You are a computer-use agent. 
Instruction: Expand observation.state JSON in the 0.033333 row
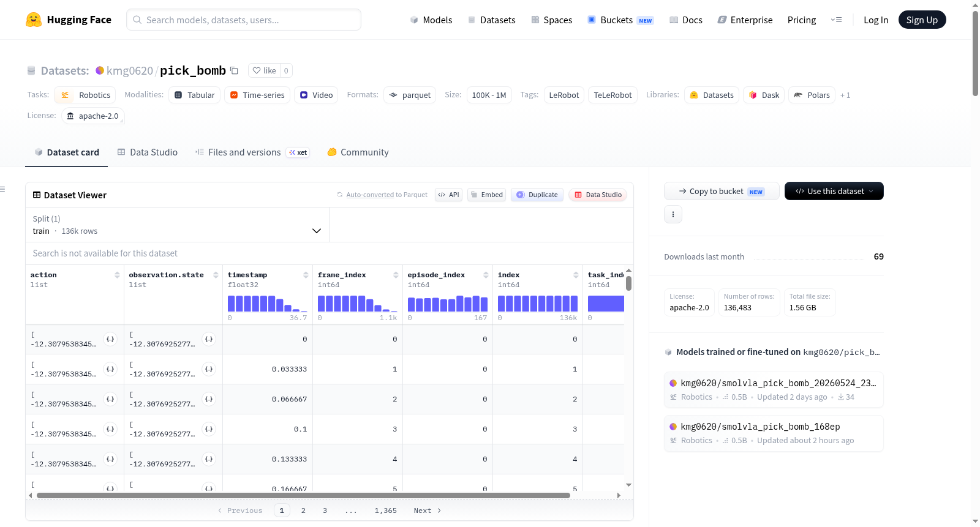(x=209, y=369)
